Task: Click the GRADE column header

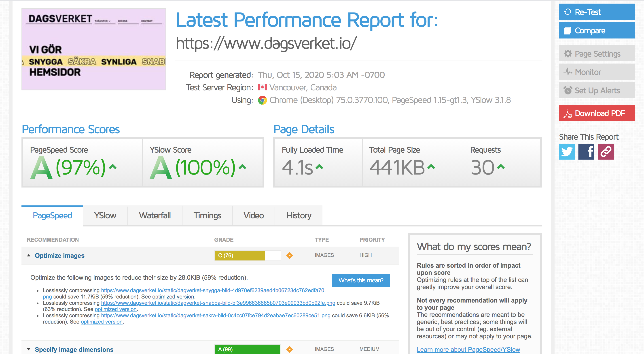Action: [x=224, y=240]
